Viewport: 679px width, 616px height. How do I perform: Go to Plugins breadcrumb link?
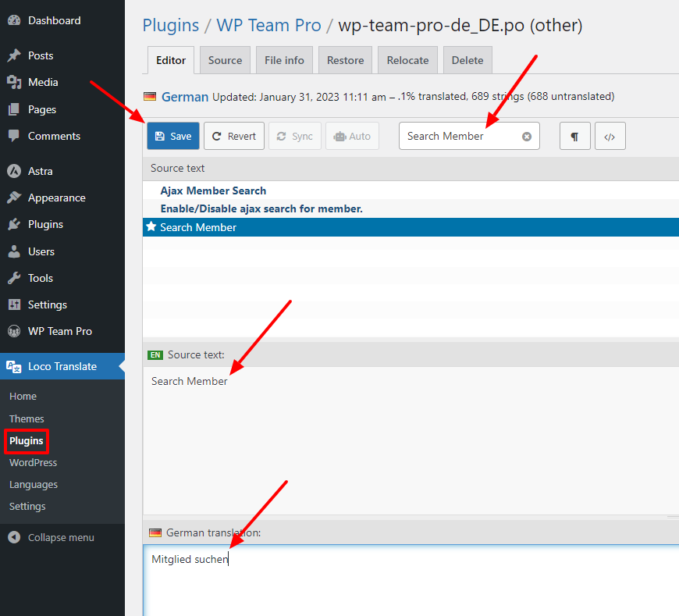171,26
